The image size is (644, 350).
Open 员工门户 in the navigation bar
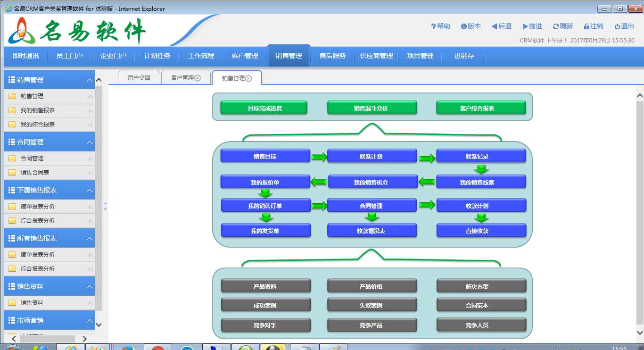coord(69,56)
